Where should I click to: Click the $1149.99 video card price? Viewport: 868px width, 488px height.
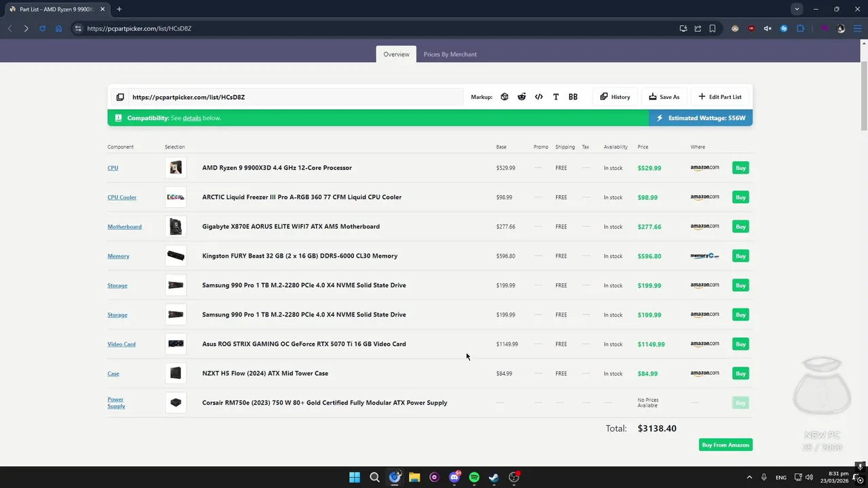coord(651,344)
